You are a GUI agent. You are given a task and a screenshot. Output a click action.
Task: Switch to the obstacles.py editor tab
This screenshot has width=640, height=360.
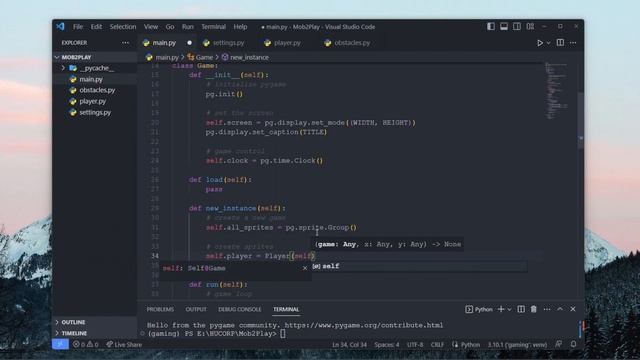coord(352,42)
